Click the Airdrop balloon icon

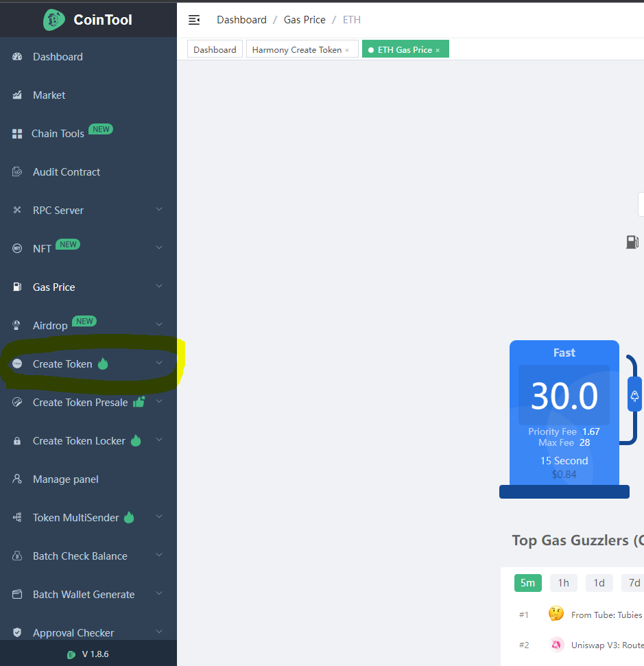(x=16, y=325)
